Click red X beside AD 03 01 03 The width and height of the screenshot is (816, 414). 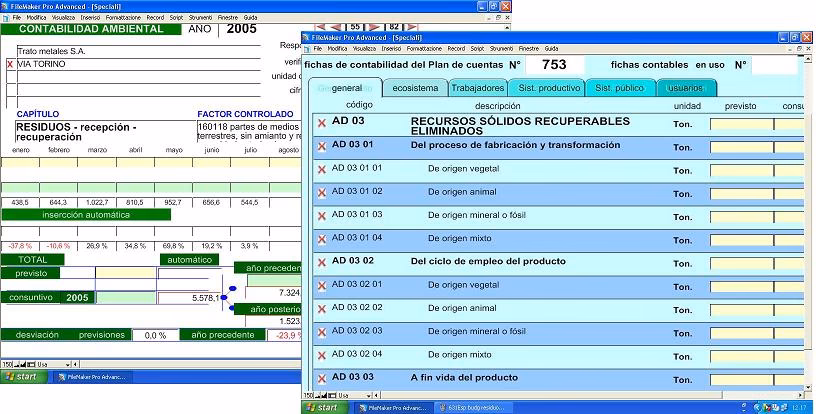tap(322, 216)
